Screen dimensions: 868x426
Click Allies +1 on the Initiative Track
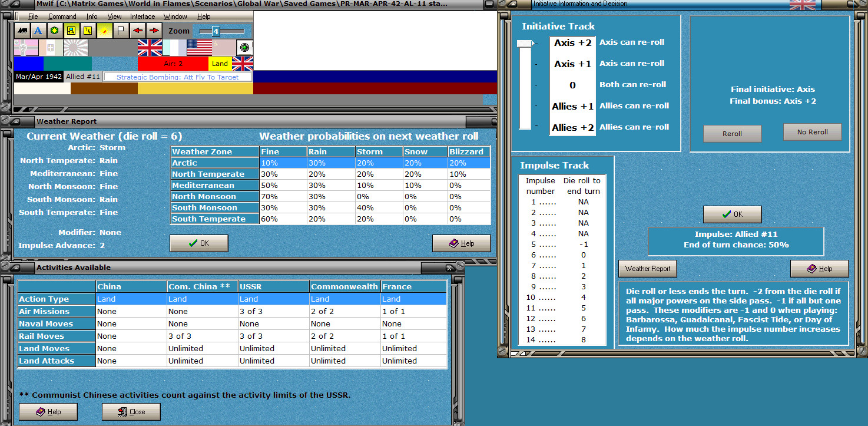point(572,107)
